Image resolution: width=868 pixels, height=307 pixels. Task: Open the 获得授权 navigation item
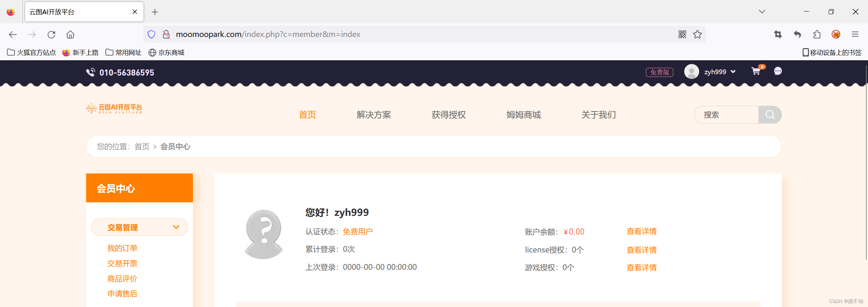[x=449, y=115]
